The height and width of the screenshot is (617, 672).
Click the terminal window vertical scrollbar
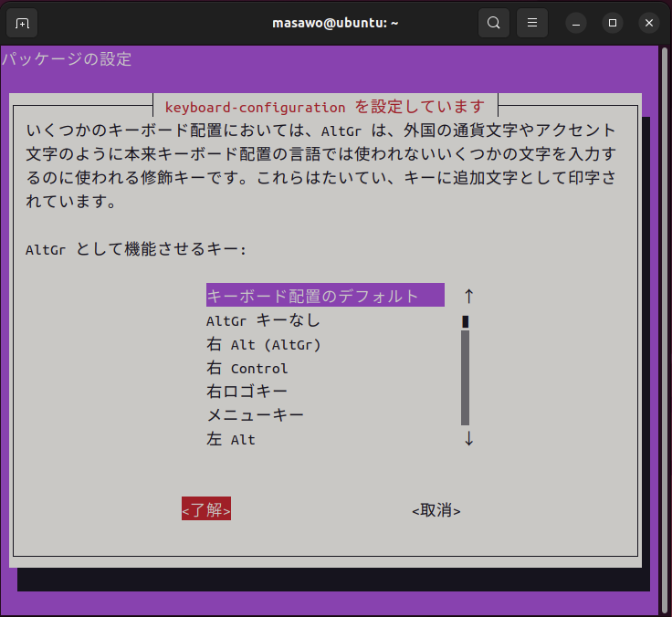[x=665, y=329]
